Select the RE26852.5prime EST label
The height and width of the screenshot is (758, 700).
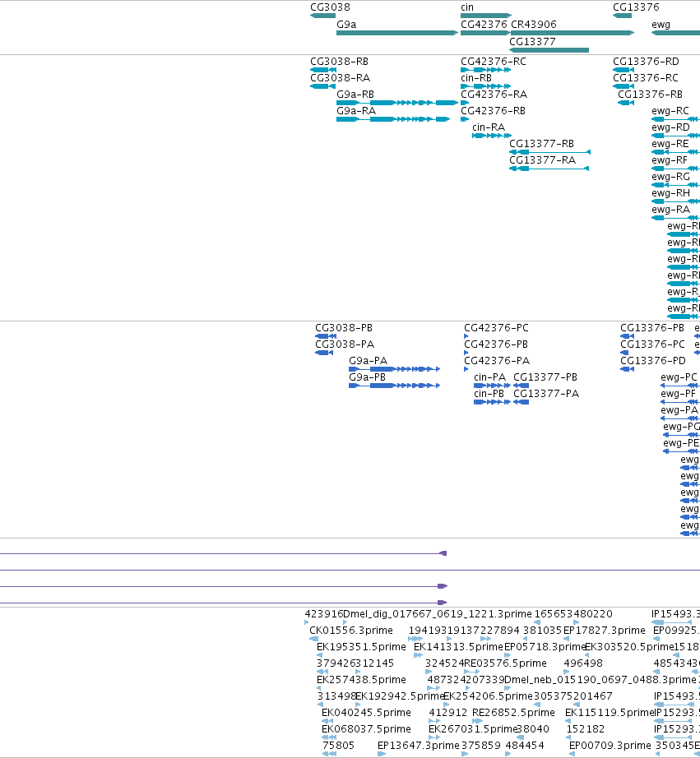pyautogui.click(x=513, y=713)
